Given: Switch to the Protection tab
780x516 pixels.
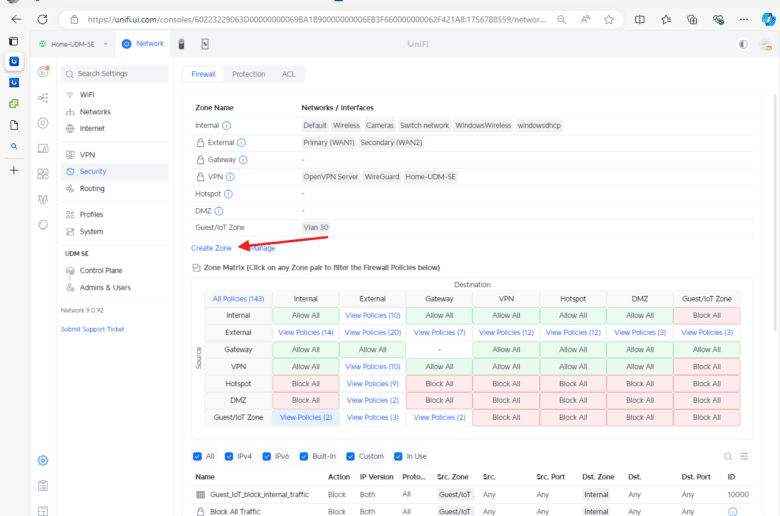Looking at the screenshot, I should tap(248, 74).
